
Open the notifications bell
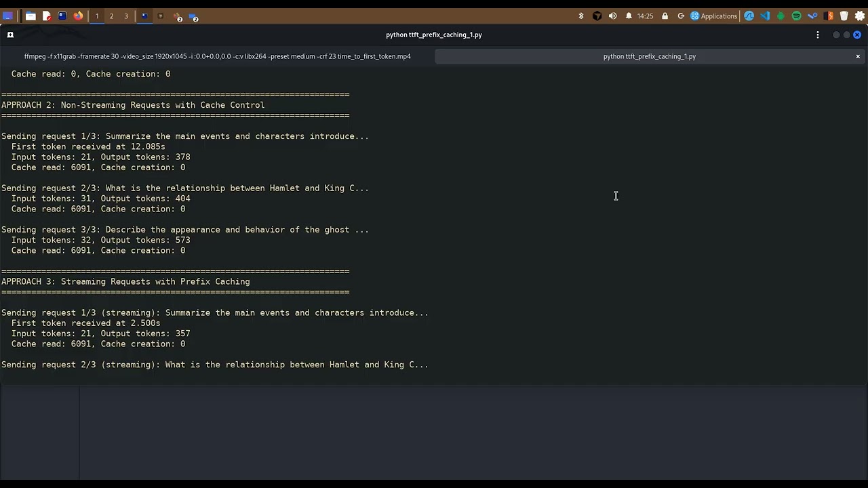click(629, 16)
